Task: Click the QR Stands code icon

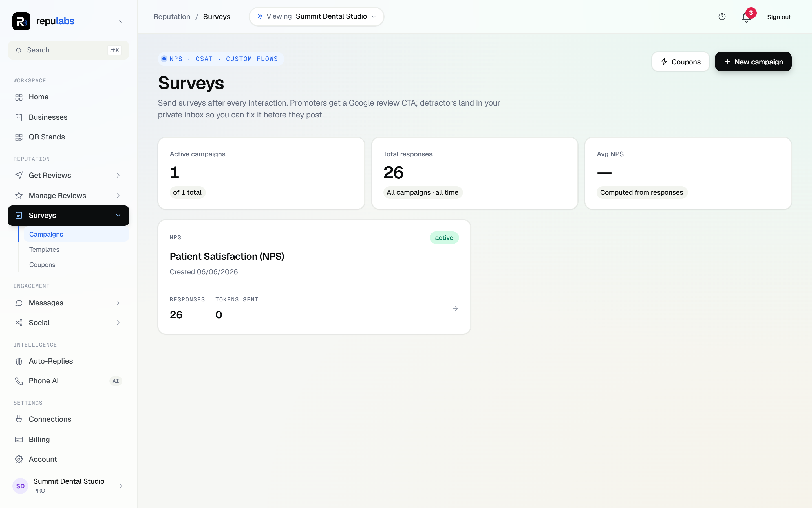Action: 19,137
